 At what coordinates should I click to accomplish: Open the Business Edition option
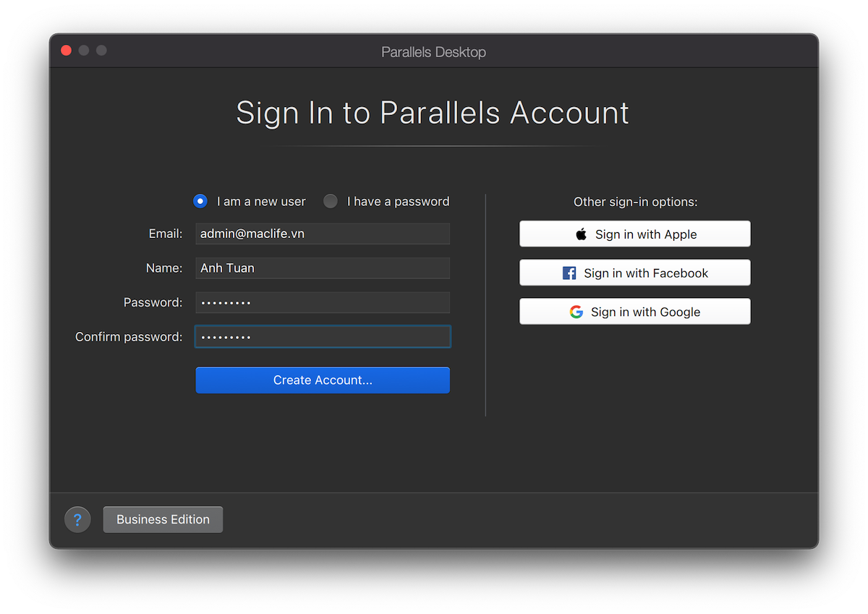(x=163, y=519)
